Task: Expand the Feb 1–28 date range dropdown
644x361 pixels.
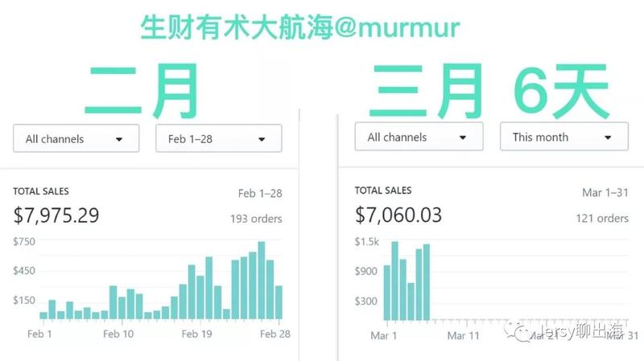Action: pyautogui.click(x=218, y=138)
